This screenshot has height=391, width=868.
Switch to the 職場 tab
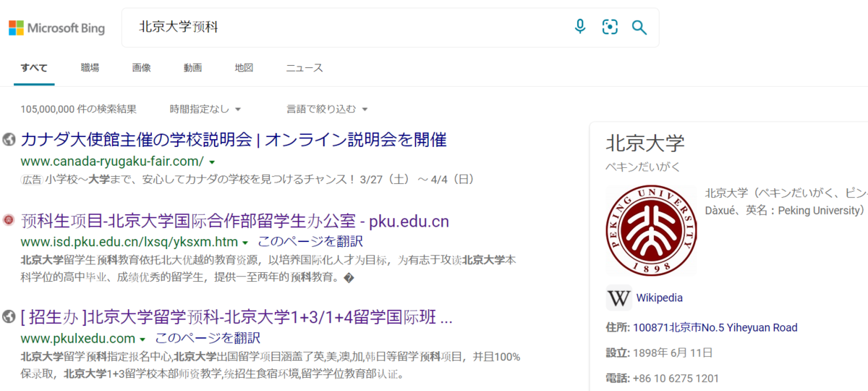pos(90,68)
